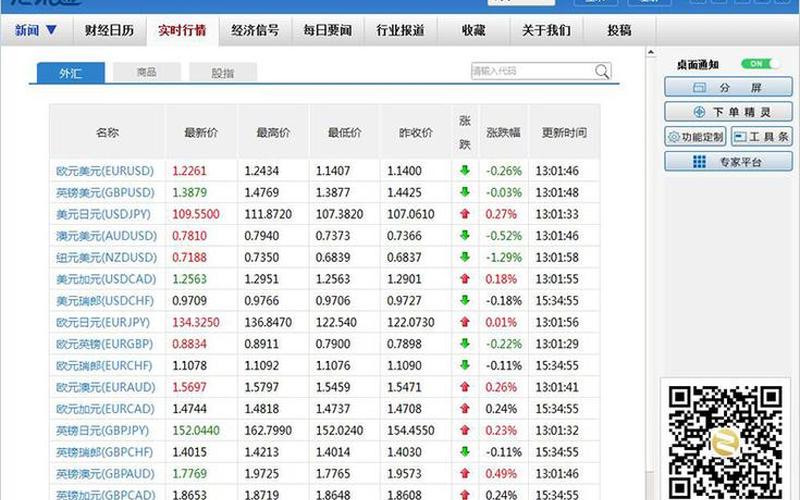Open 澳元美元(AUDUSD) quote link
The height and width of the screenshot is (500, 800).
pyautogui.click(x=106, y=236)
